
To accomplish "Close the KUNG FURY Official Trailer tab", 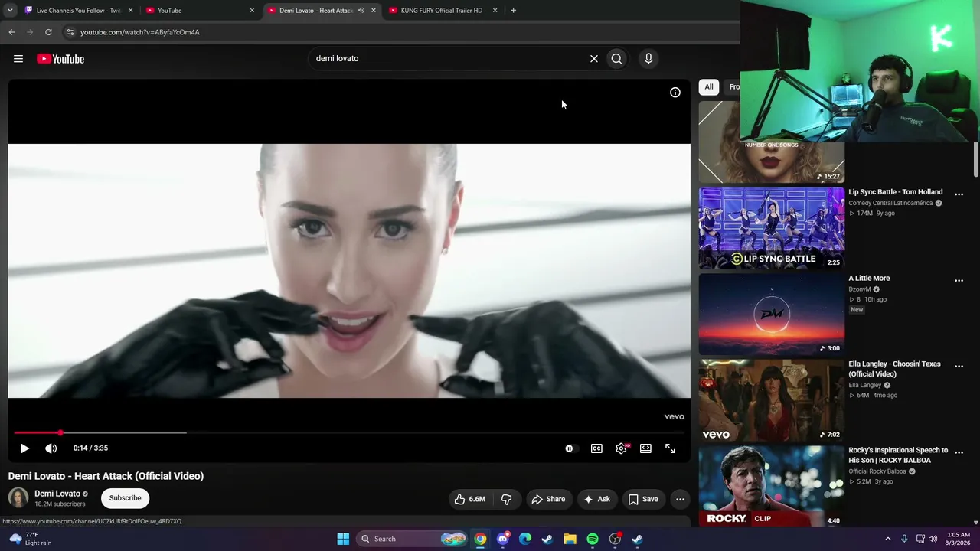I will (x=495, y=11).
